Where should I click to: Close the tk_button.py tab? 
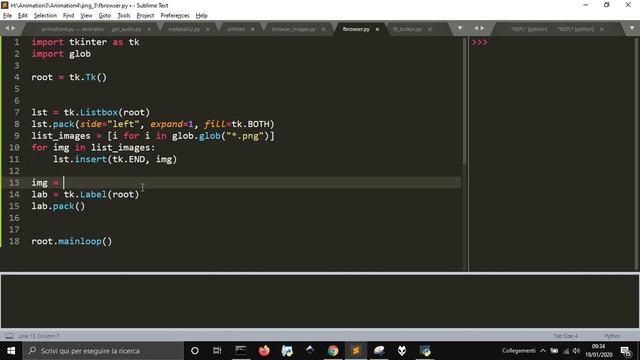430,29
